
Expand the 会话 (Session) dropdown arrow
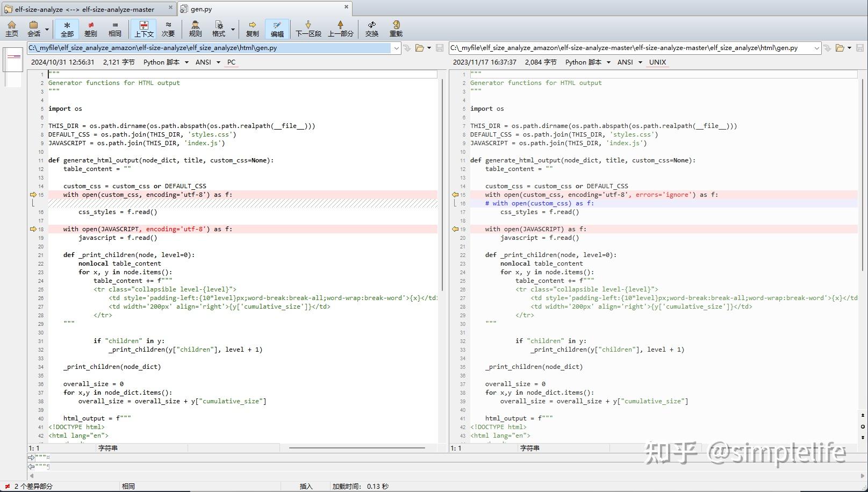[47, 30]
